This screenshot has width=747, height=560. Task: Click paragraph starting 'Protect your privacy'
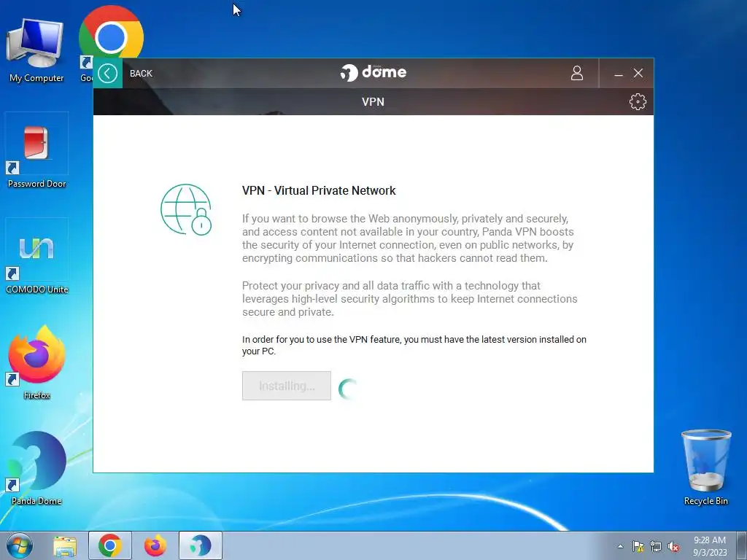point(410,298)
